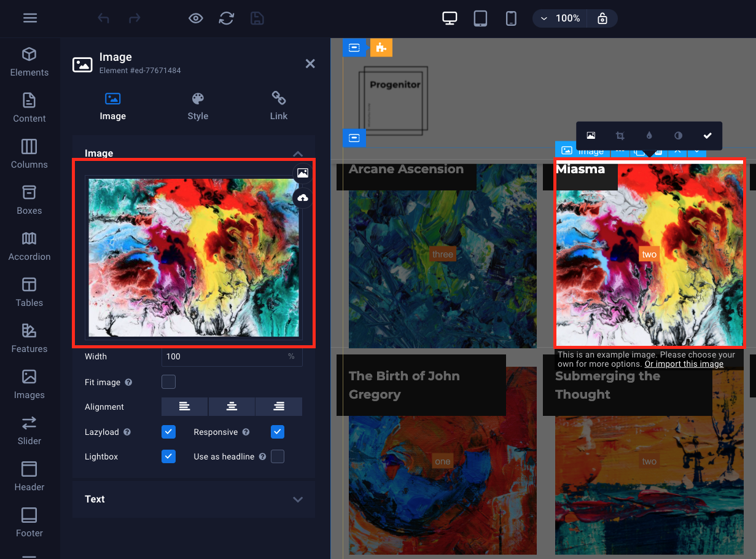The height and width of the screenshot is (559, 756).
Task: Click the Or import this image link
Action: [x=684, y=364]
